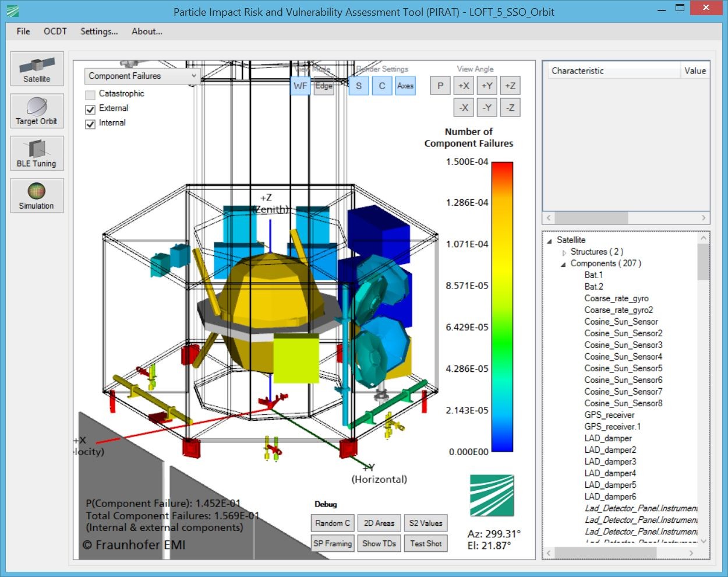Uncheck the External checkbox

click(90, 109)
